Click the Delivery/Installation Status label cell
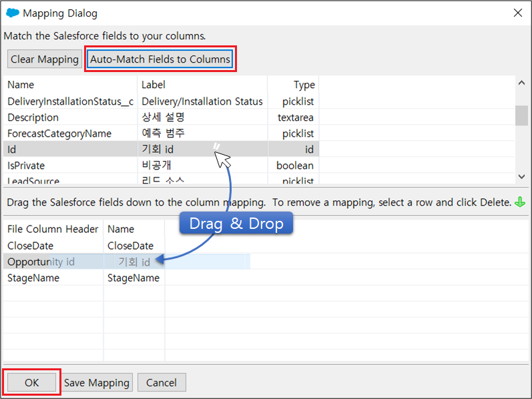Screen dimensions: 532x399 [202, 101]
